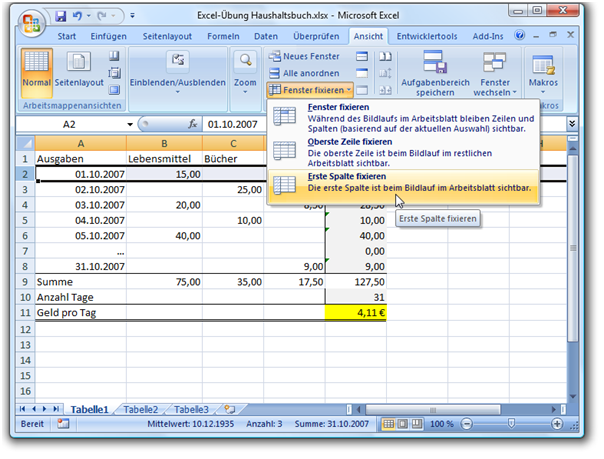Open the undo history dropdown arrow
Screen dimensions: 604x459
tap(88, 16)
